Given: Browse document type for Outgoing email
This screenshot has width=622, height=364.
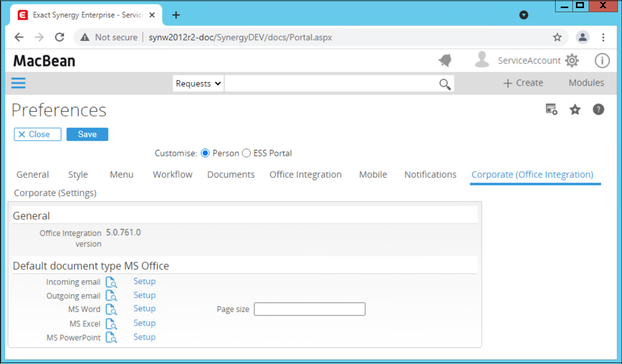Looking at the screenshot, I should 111,296.
